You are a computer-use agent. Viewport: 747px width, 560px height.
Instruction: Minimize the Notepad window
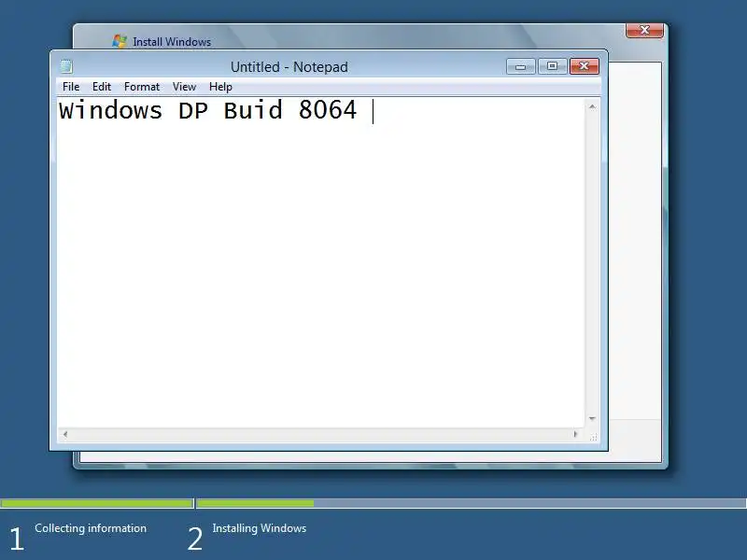521,66
